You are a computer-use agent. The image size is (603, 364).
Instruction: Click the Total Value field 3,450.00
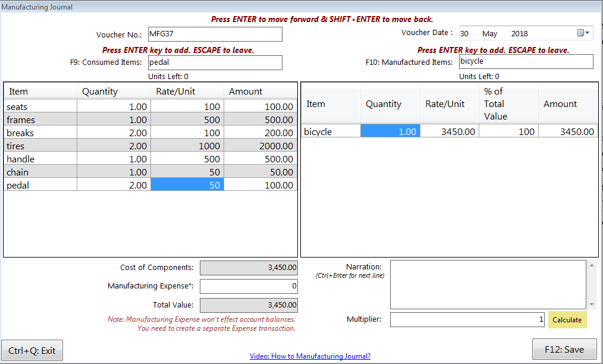249,305
